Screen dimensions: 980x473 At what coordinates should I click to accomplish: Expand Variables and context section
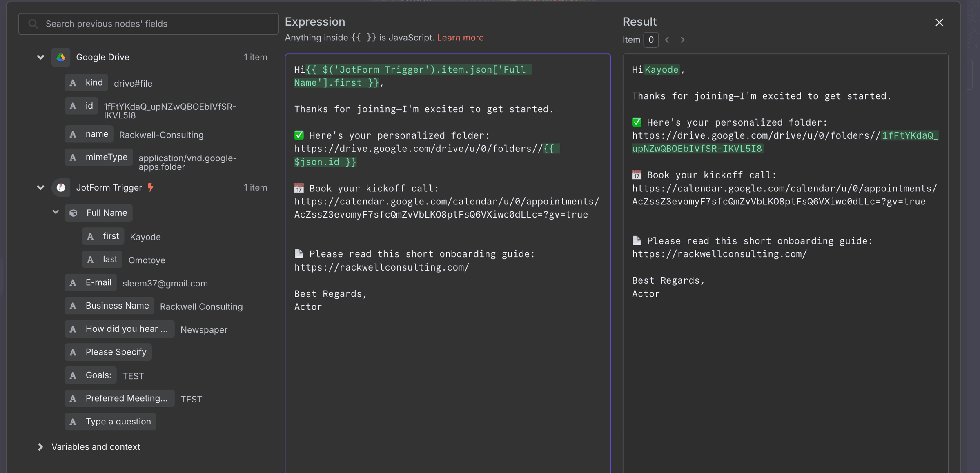pyautogui.click(x=40, y=447)
